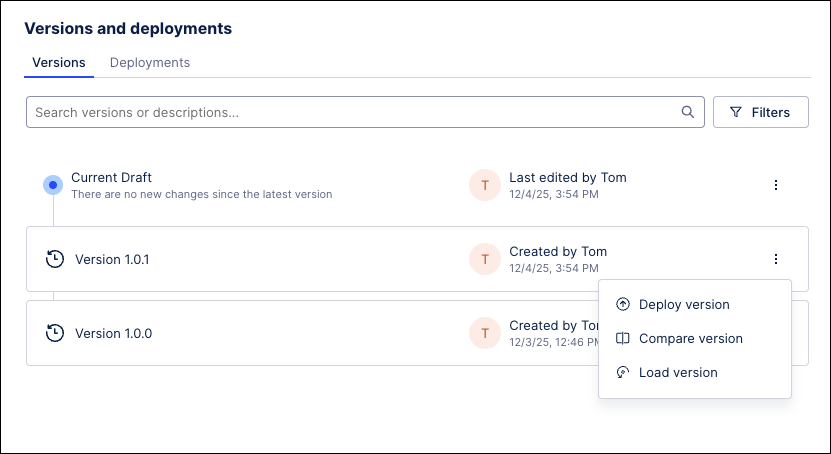Open the Filters options

pyautogui.click(x=760, y=112)
